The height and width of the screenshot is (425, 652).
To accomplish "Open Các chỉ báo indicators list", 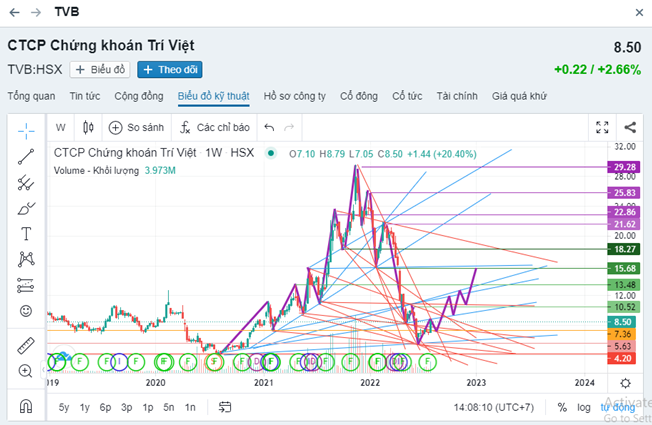I will [x=215, y=127].
